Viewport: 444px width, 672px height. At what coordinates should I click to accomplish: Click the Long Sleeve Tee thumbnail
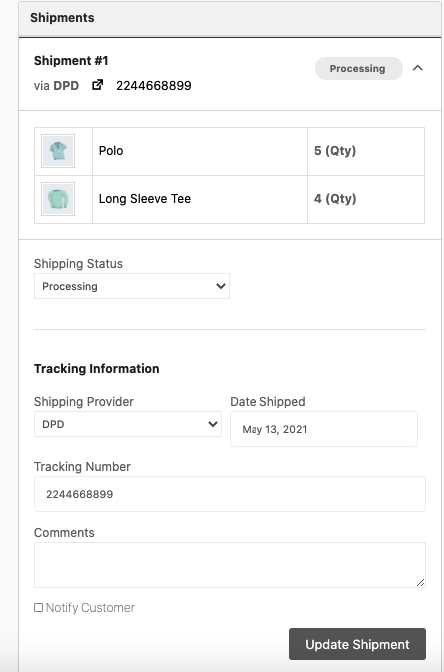coord(58,199)
